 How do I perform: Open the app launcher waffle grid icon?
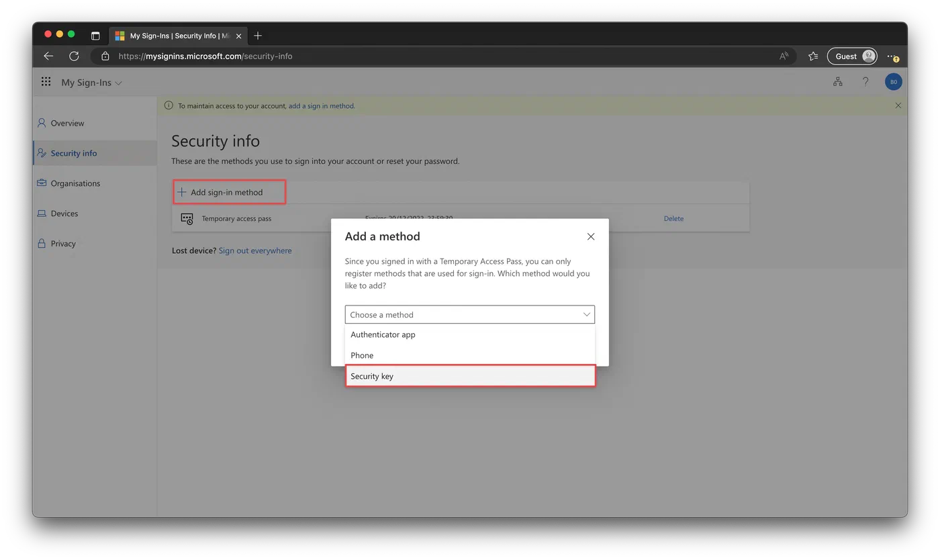(x=46, y=82)
